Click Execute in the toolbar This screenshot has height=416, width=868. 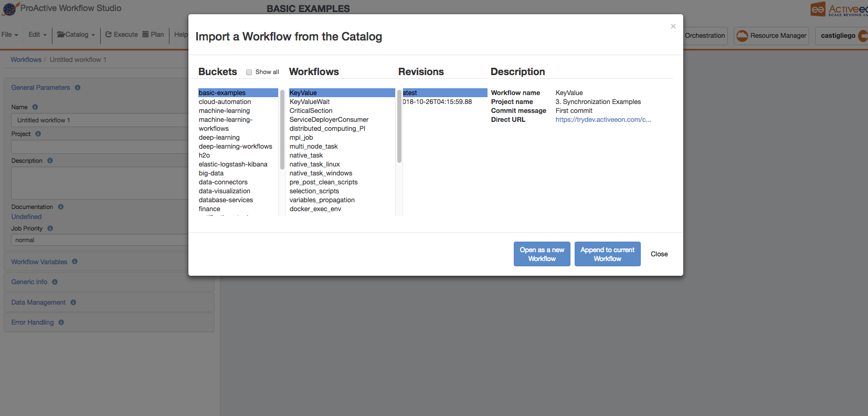click(x=122, y=35)
